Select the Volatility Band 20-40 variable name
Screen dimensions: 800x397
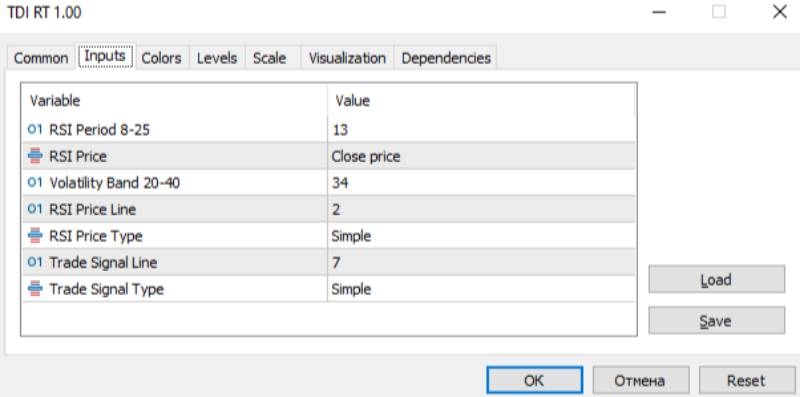tap(114, 183)
